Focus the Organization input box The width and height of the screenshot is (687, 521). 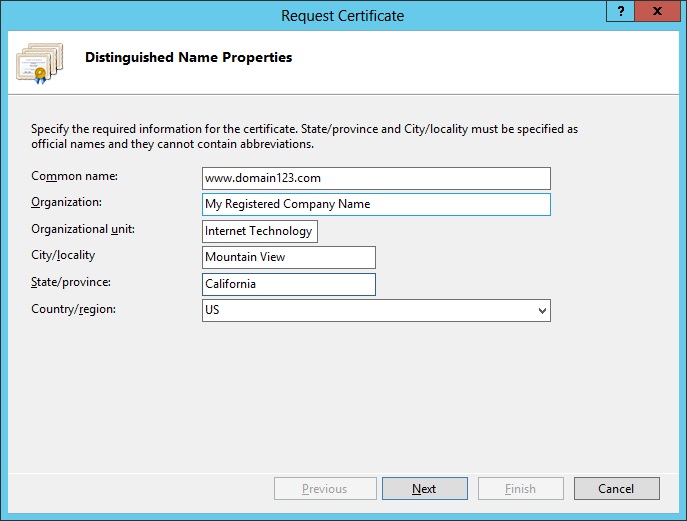coord(376,204)
